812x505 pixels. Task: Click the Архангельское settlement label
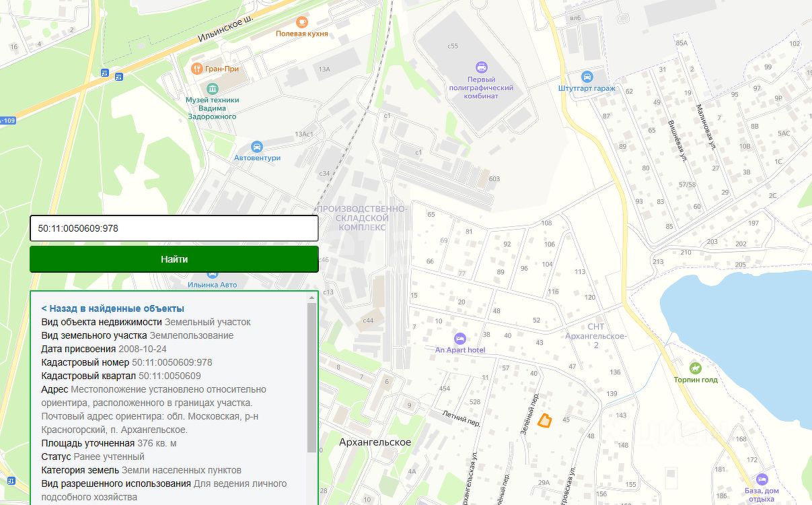click(375, 442)
